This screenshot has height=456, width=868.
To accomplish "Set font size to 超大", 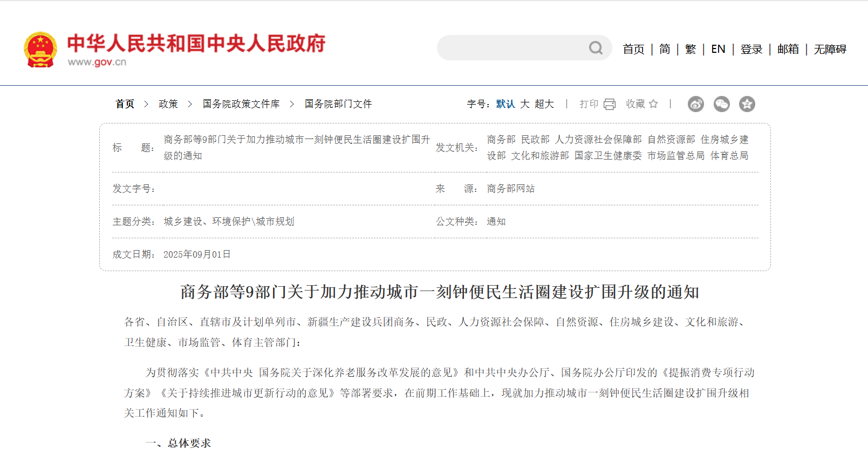I will pos(544,104).
